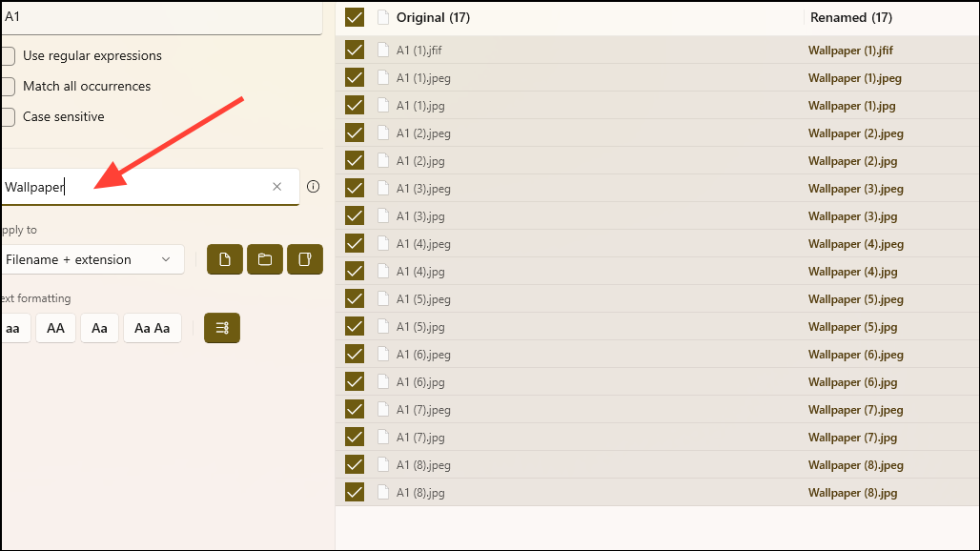The height and width of the screenshot is (551, 980).
Task: Apply Title case with Aa button
Action: point(99,327)
